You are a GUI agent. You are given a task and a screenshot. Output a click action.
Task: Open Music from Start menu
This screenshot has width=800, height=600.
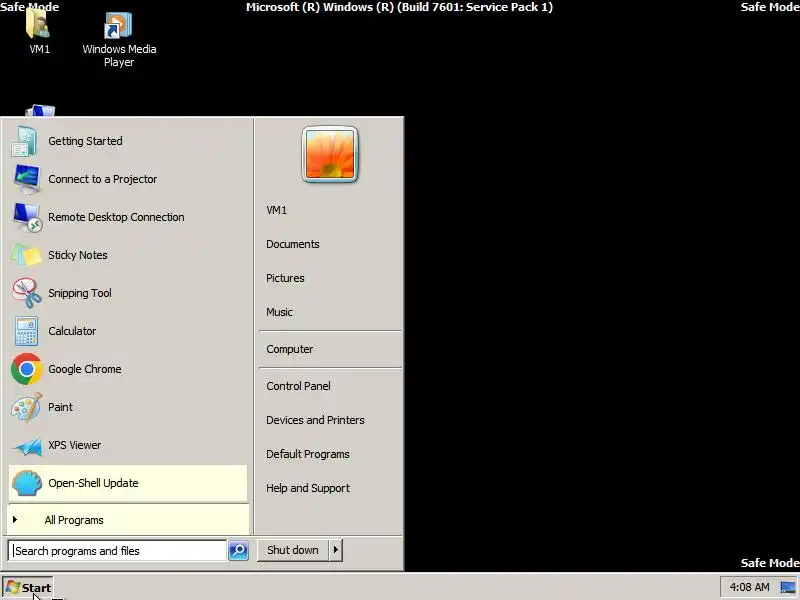[279, 312]
